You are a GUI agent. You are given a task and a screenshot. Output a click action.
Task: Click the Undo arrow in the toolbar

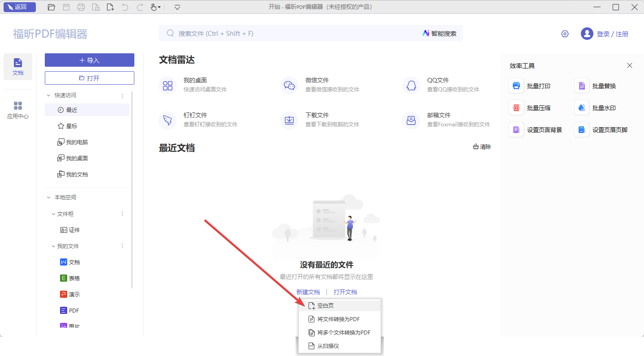[125, 7]
